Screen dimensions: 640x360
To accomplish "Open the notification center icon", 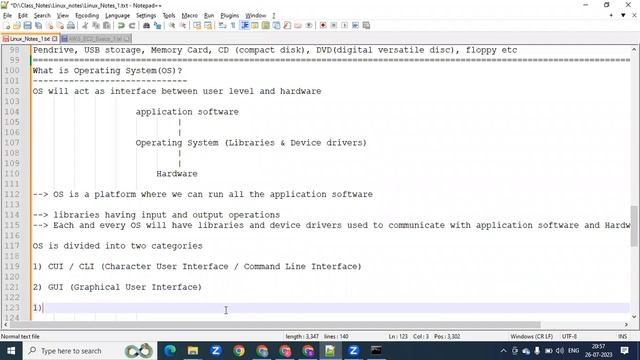I will 624,351.
